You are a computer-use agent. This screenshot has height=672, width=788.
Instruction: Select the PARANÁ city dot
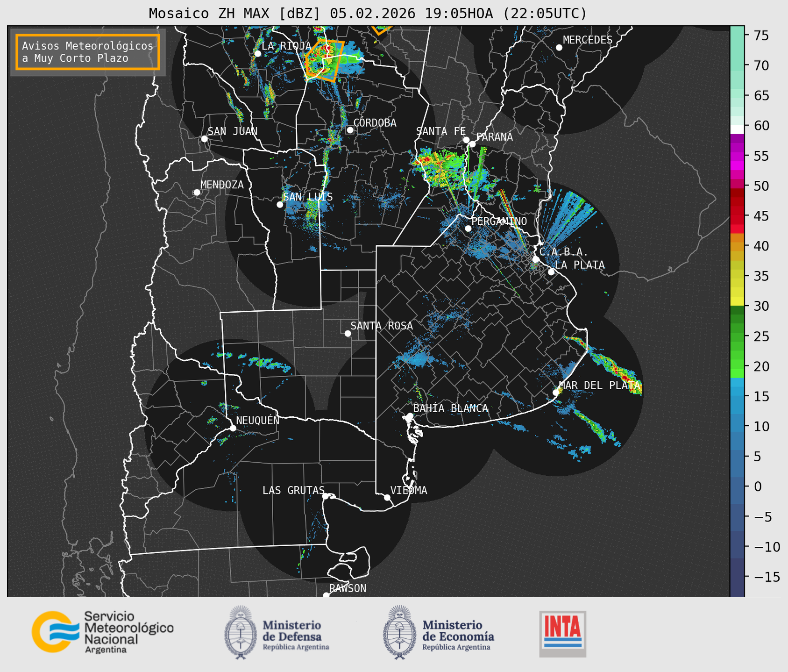tap(472, 144)
